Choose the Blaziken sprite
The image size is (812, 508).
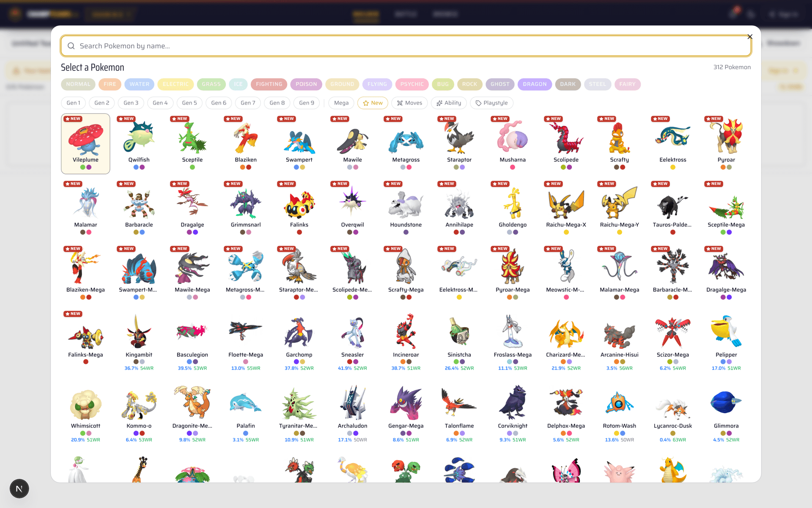[246, 137]
